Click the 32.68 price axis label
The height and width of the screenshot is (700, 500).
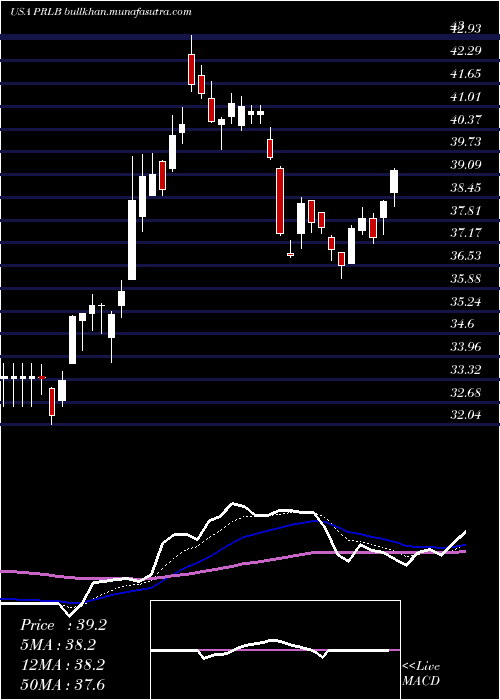pyautogui.click(x=466, y=393)
